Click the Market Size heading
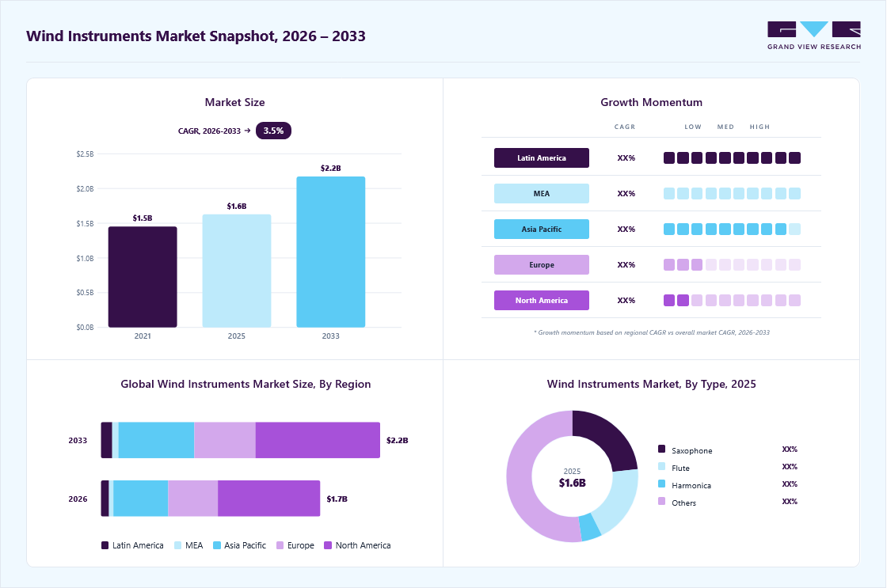The image size is (887, 588). click(234, 102)
